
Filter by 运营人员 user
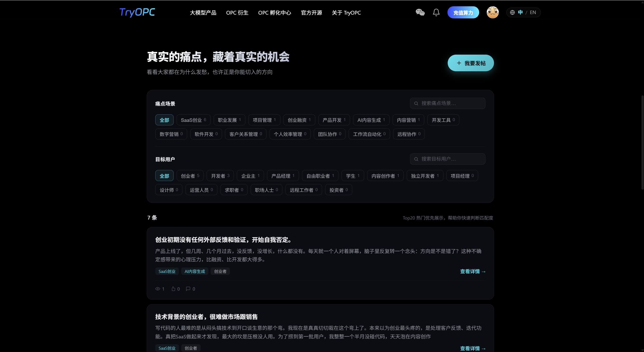(201, 190)
